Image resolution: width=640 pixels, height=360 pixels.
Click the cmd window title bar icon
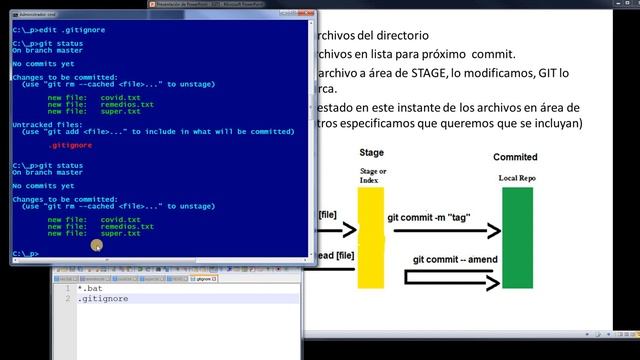coord(16,14)
